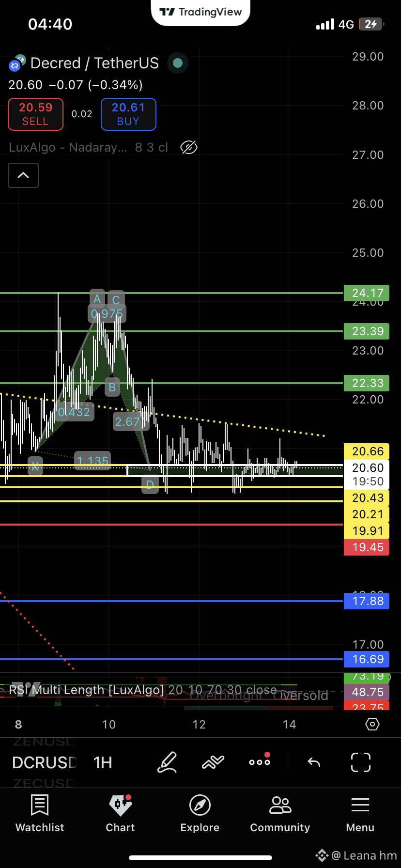401x868 pixels.
Task: Tap the undo arrow icon
Action: coord(314,763)
